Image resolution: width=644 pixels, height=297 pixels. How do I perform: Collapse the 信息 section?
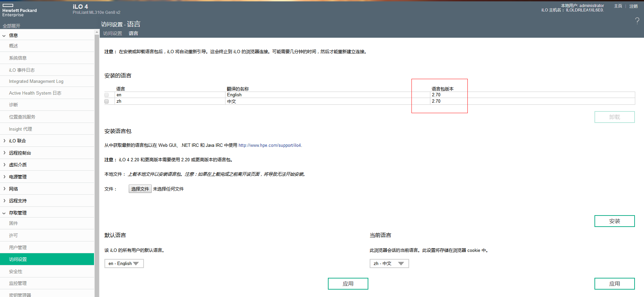[4, 35]
